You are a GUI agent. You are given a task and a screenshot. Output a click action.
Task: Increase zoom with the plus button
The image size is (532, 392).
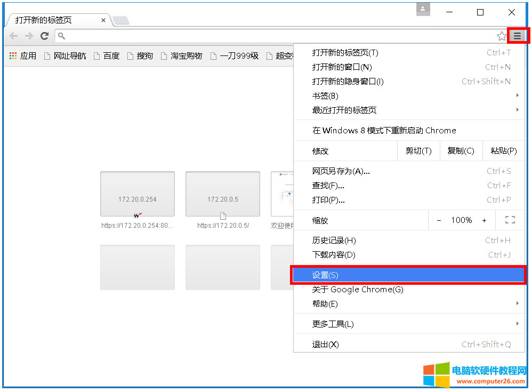[484, 220]
